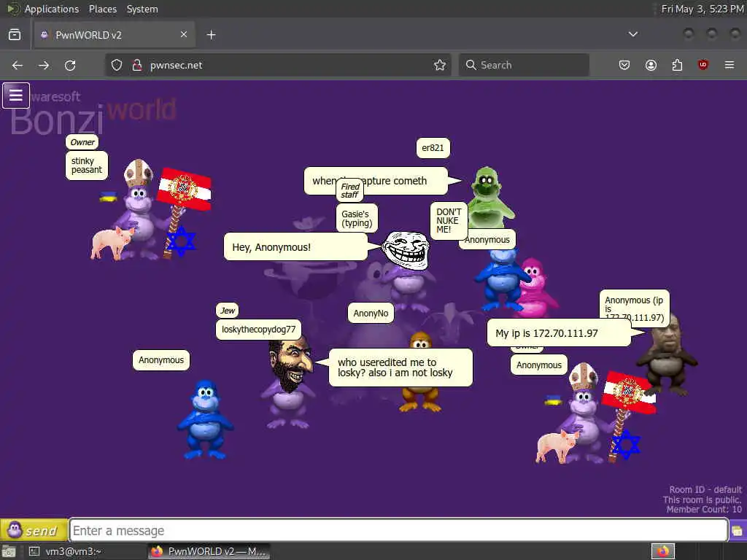Click the orange Bonzi character
Screen dimensions: 747x560
tap(420, 397)
